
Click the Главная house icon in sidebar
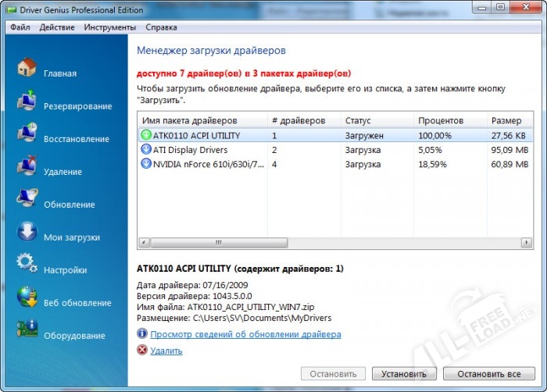pos(27,68)
